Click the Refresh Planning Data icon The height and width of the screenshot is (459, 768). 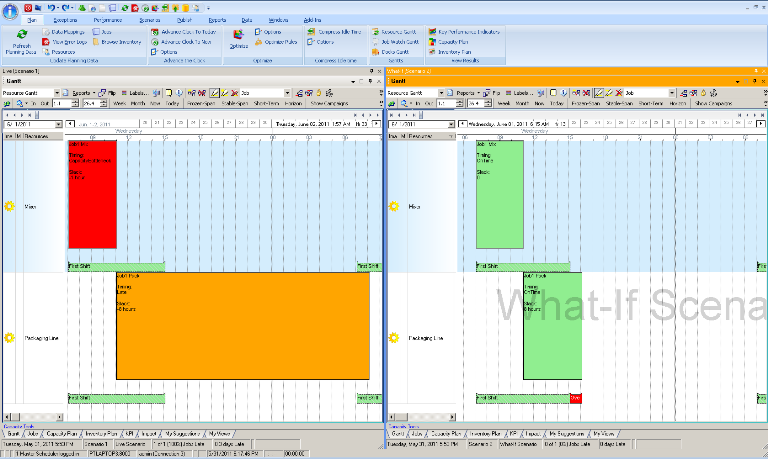point(22,35)
